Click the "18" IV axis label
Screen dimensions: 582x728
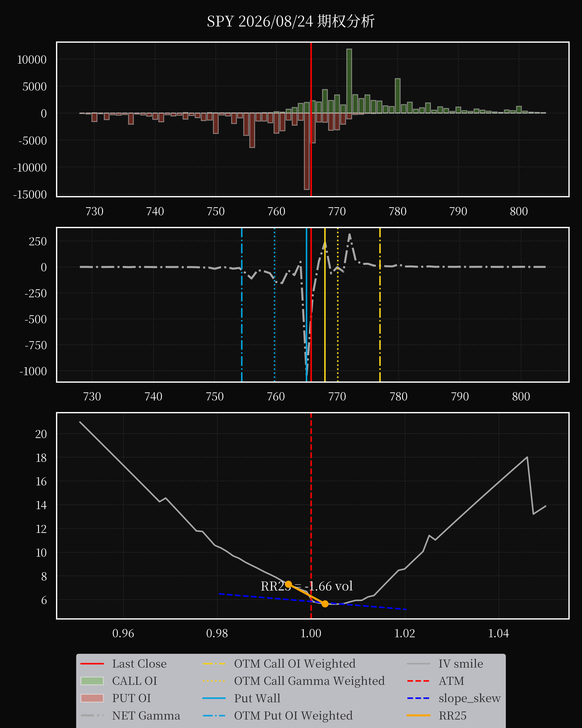point(41,458)
